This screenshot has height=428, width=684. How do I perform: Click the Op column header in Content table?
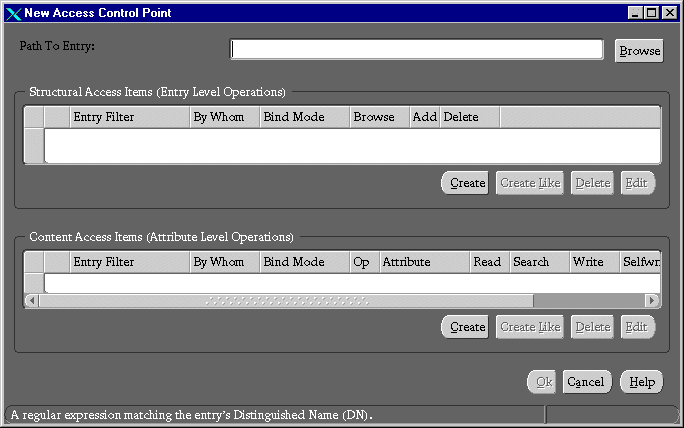click(x=363, y=262)
